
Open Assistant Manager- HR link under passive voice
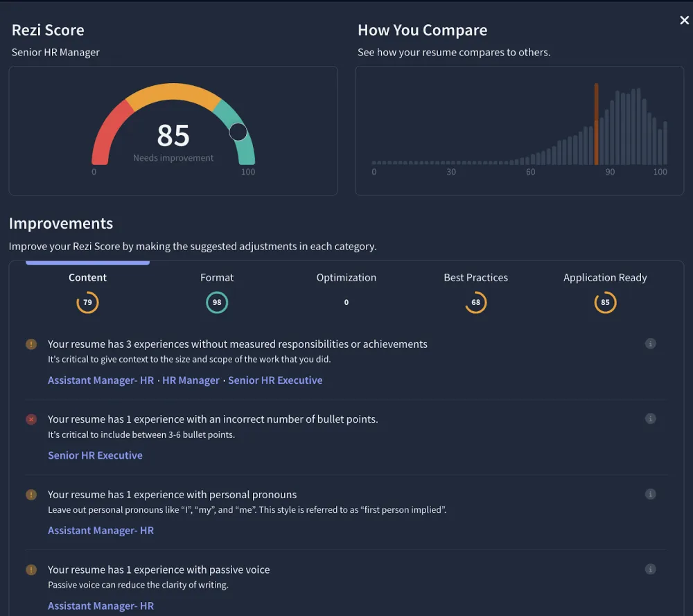100,606
